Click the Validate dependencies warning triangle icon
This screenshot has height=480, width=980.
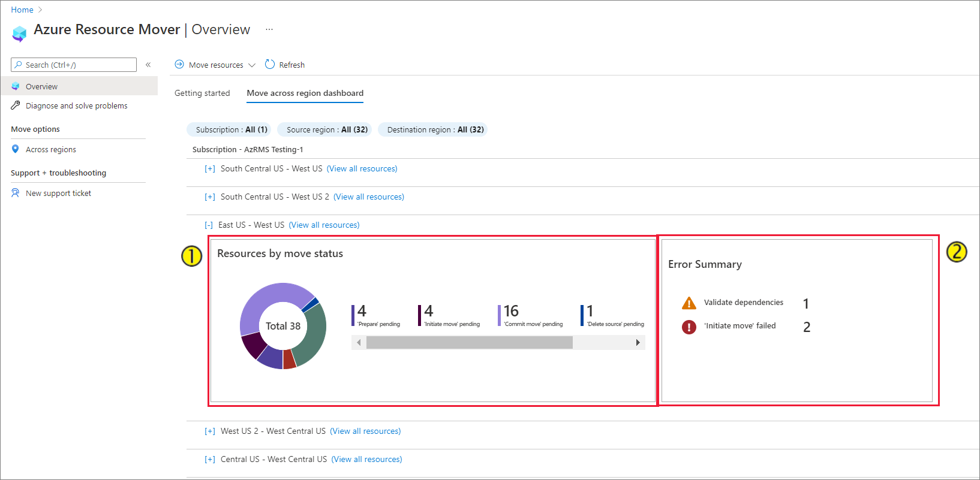pyautogui.click(x=689, y=303)
